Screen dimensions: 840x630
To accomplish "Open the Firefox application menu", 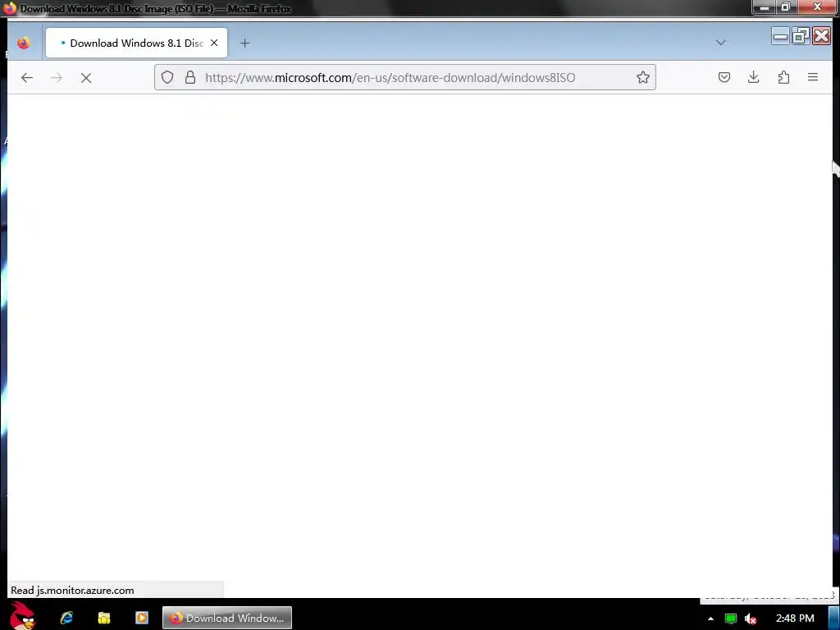I will 813,77.
